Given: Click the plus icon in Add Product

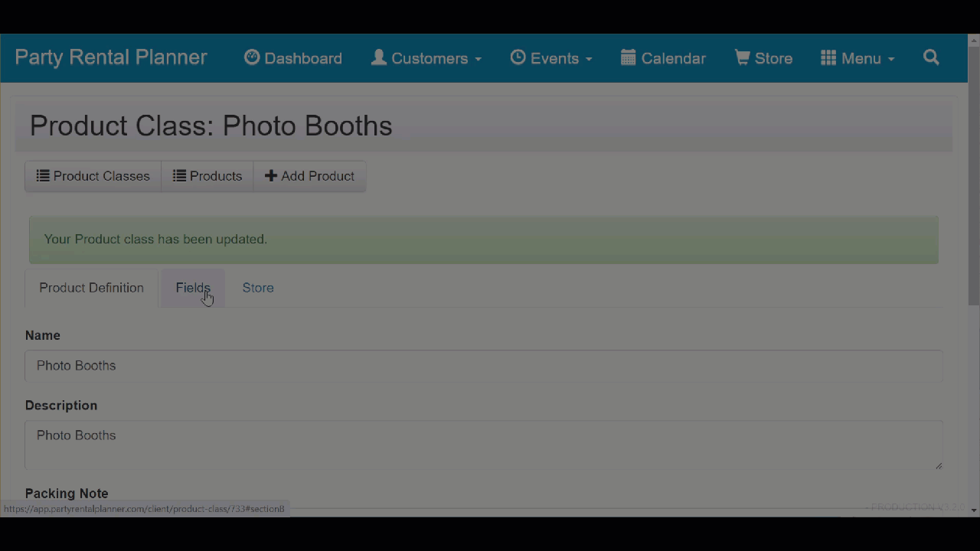Looking at the screenshot, I should pyautogui.click(x=271, y=176).
